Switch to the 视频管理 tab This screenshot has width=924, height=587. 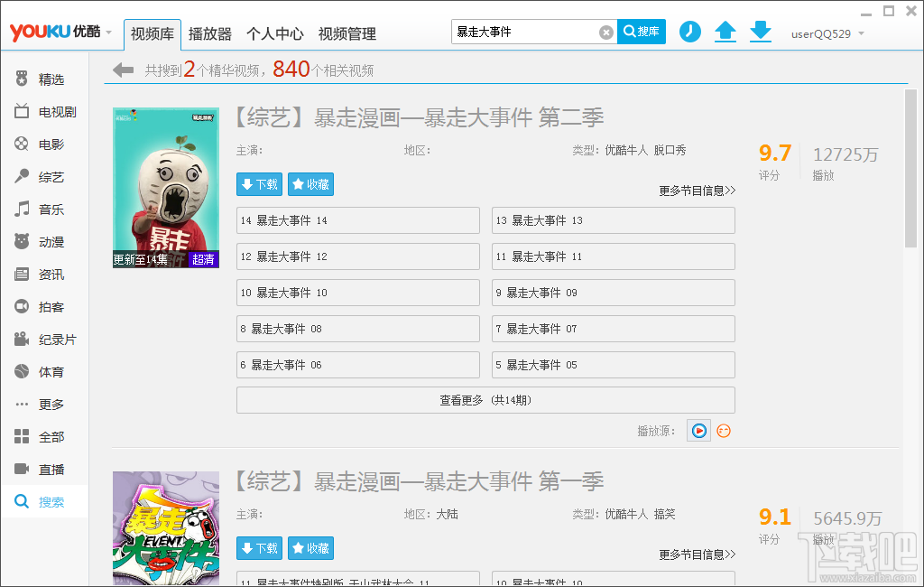(x=347, y=34)
